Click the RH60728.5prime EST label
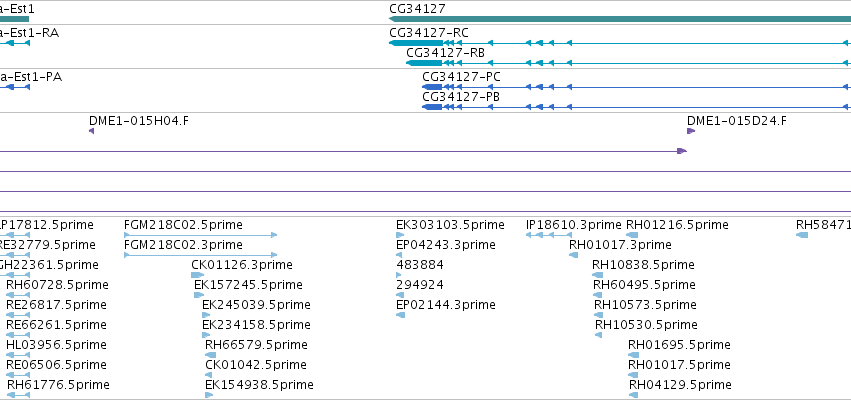The height and width of the screenshot is (400, 851). [x=58, y=285]
